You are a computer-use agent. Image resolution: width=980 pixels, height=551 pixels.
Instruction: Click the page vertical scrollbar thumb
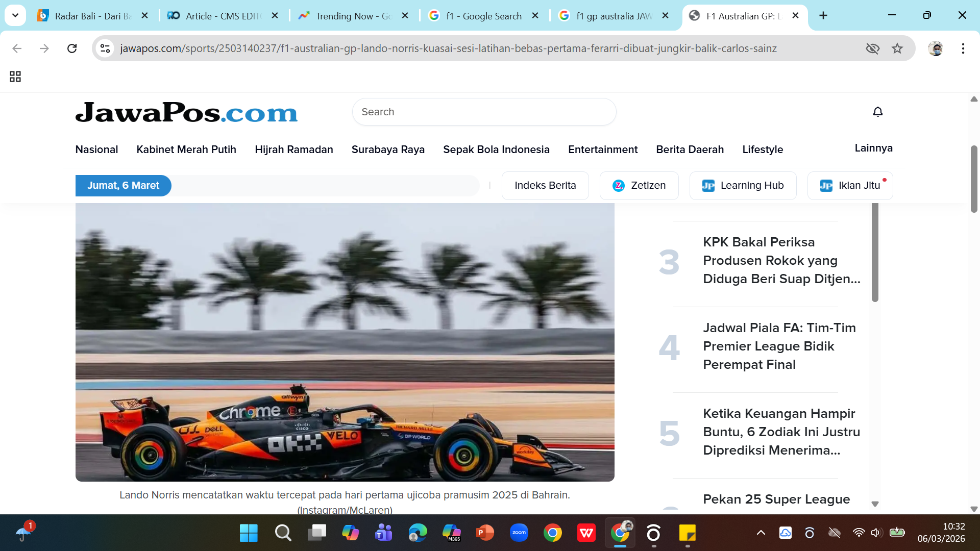click(x=974, y=179)
